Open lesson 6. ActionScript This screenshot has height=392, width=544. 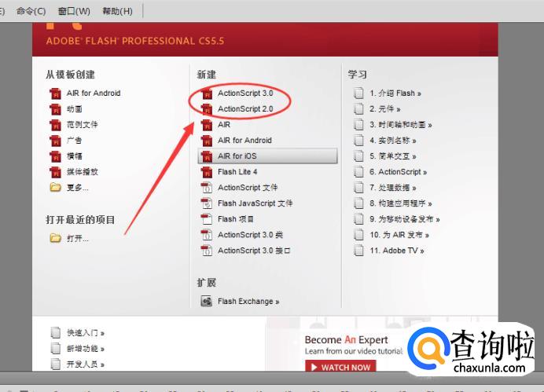(399, 172)
